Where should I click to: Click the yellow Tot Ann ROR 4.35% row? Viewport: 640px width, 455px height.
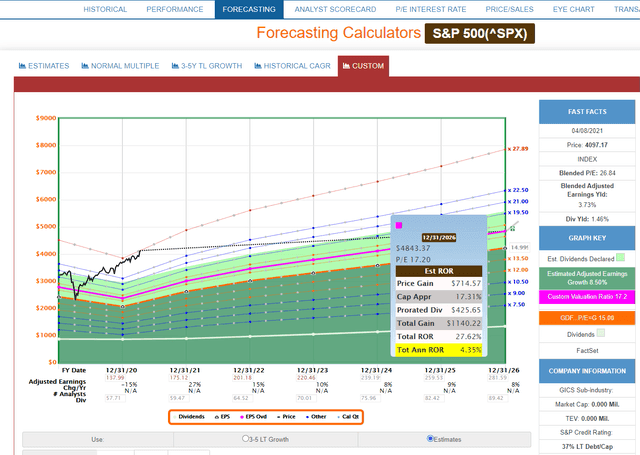point(439,350)
